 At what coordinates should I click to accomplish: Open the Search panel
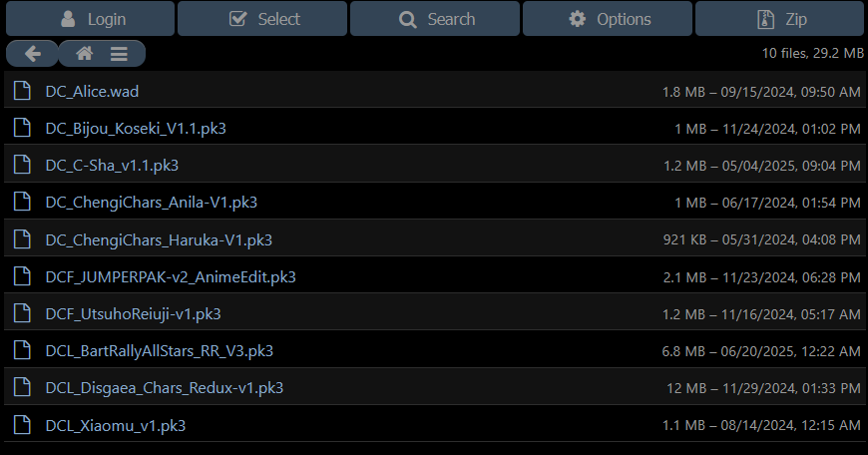(x=435, y=19)
